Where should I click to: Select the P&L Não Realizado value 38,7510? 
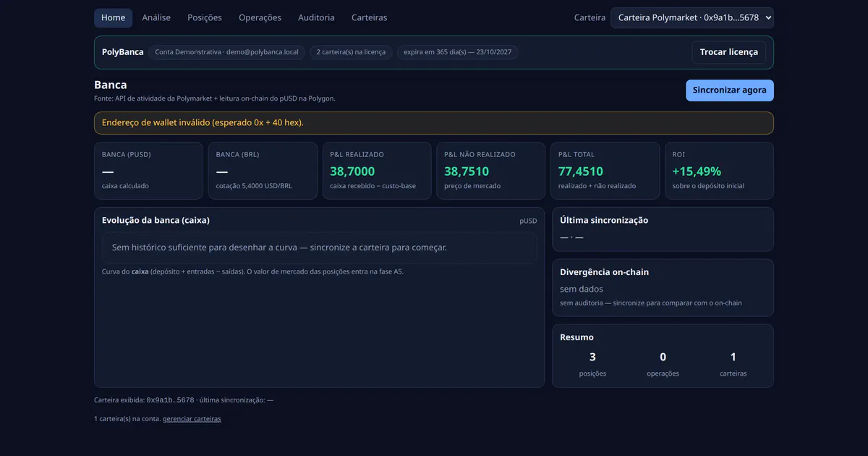[x=467, y=172]
